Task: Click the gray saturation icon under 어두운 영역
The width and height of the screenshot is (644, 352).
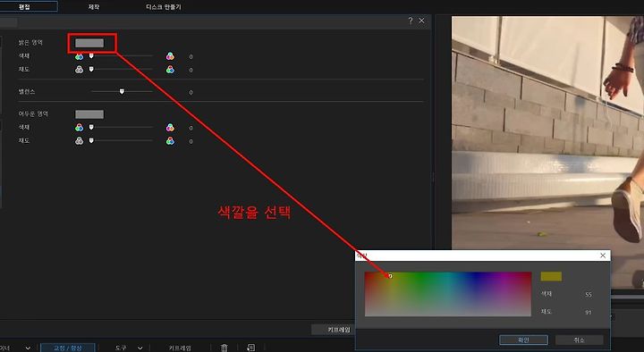Action: coord(80,141)
